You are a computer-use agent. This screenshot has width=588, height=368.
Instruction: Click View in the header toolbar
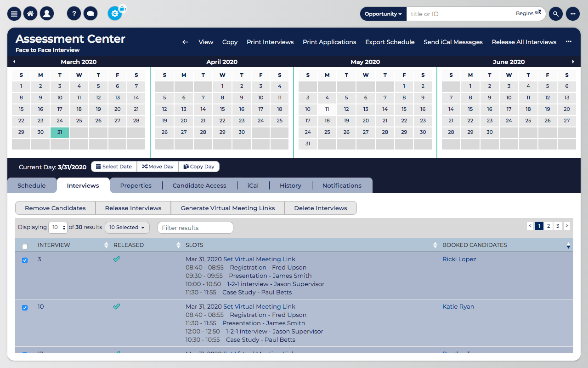[206, 42]
